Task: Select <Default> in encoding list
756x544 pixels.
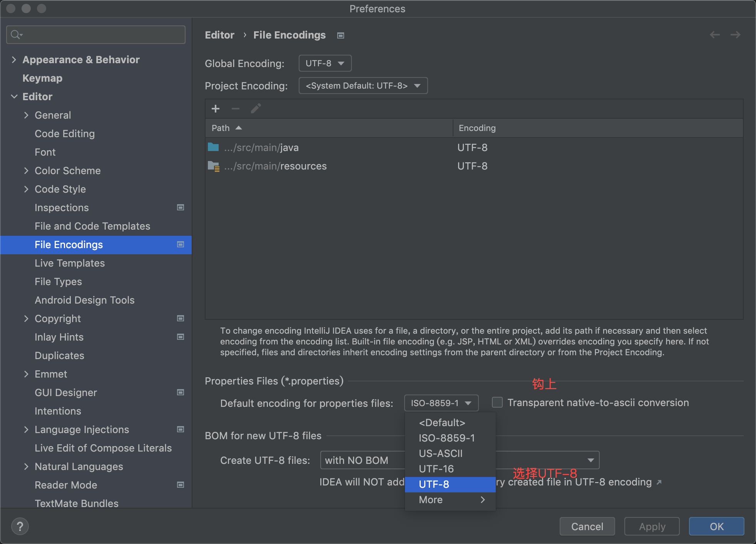Action: coord(450,423)
